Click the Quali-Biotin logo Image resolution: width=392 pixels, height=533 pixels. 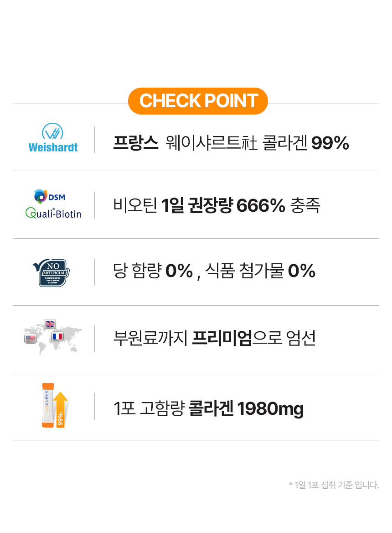[53, 213]
